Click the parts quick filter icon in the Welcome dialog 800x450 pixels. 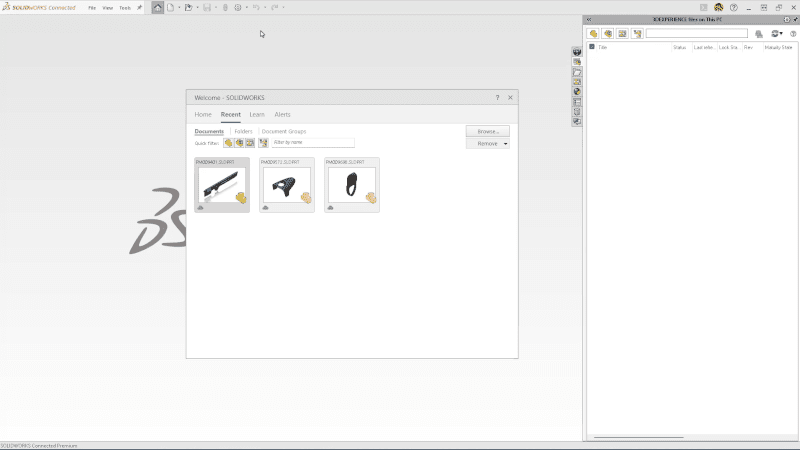[228, 143]
